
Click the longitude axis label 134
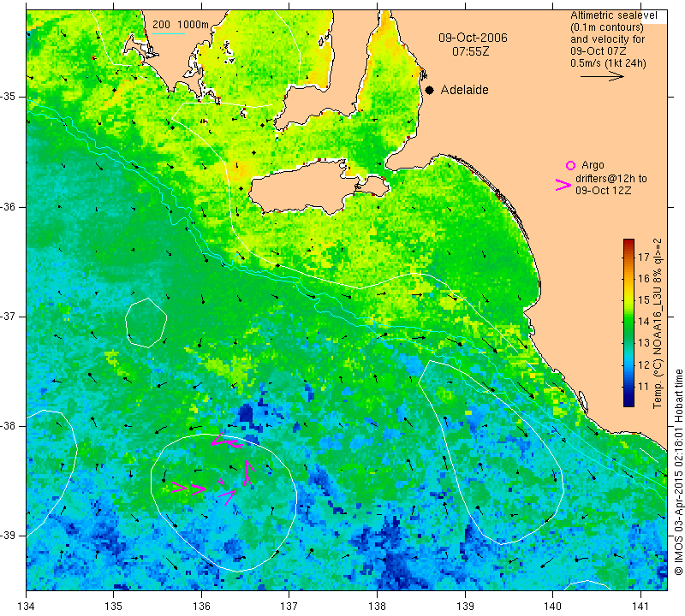(x=27, y=607)
